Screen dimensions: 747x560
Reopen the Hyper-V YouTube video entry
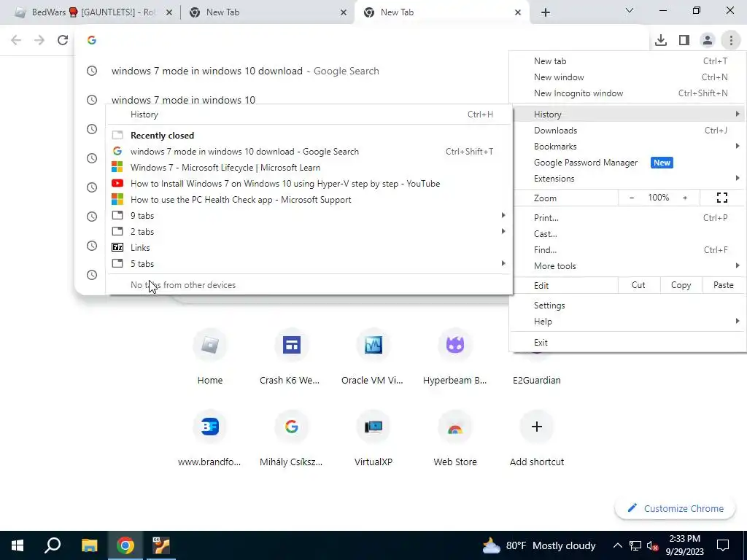[x=309, y=184]
